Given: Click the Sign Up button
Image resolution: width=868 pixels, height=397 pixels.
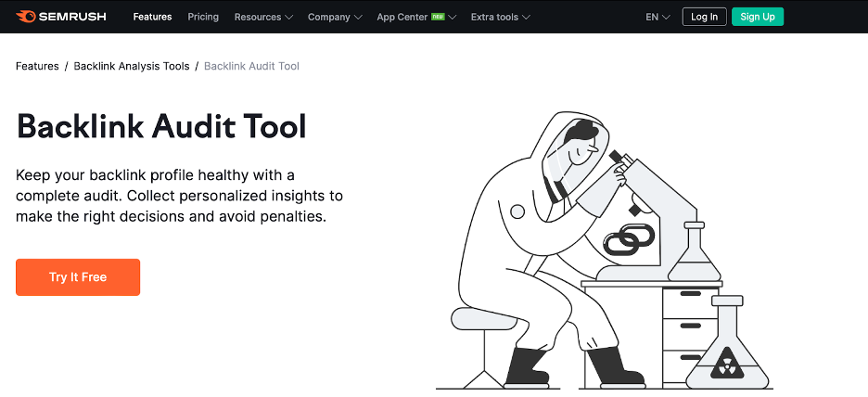Looking at the screenshot, I should [758, 17].
